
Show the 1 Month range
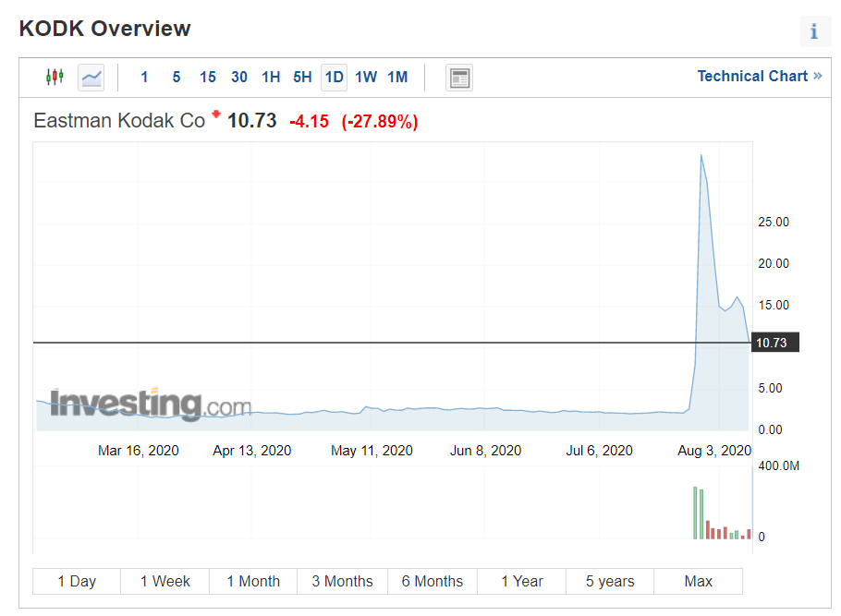(253, 581)
